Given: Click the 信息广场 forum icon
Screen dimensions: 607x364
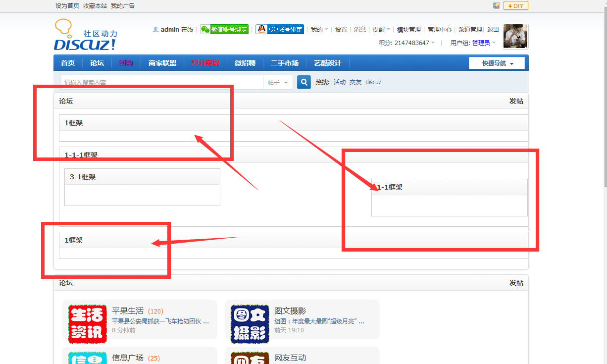Looking at the screenshot, I should (x=88, y=358).
